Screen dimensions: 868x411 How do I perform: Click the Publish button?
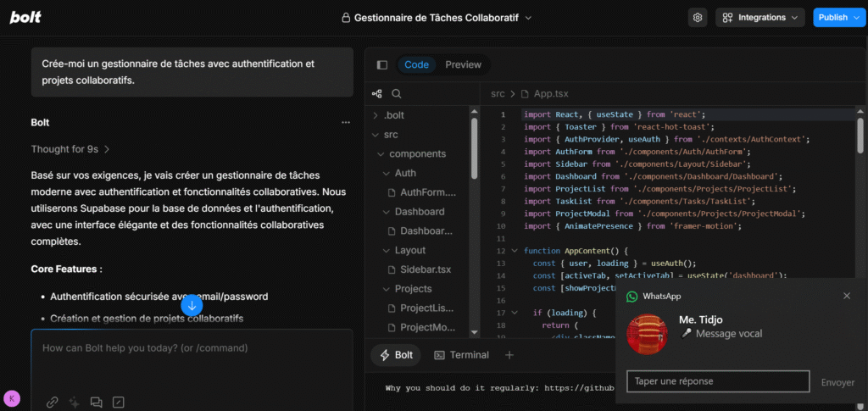click(x=838, y=17)
